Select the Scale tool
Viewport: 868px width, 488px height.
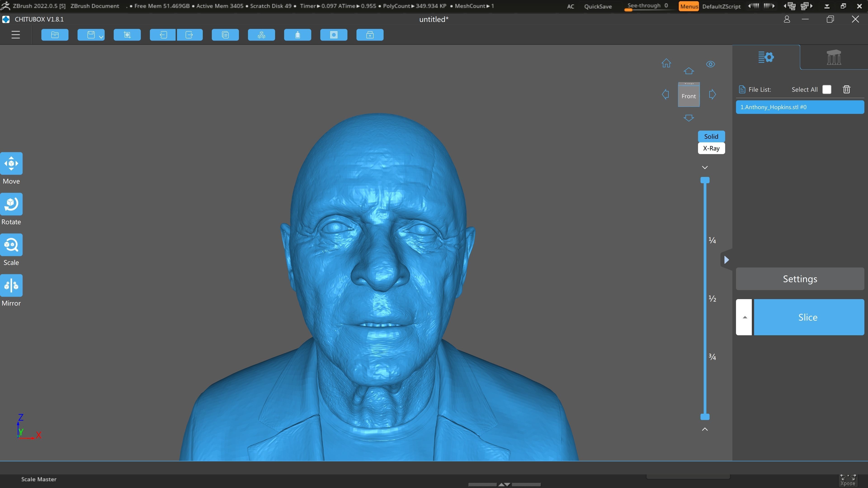(11, 245)
